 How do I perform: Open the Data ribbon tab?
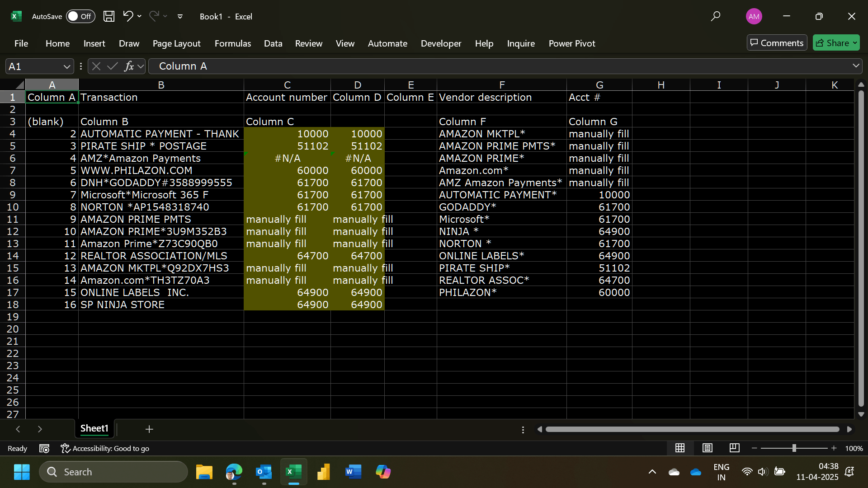click(273, 43)
